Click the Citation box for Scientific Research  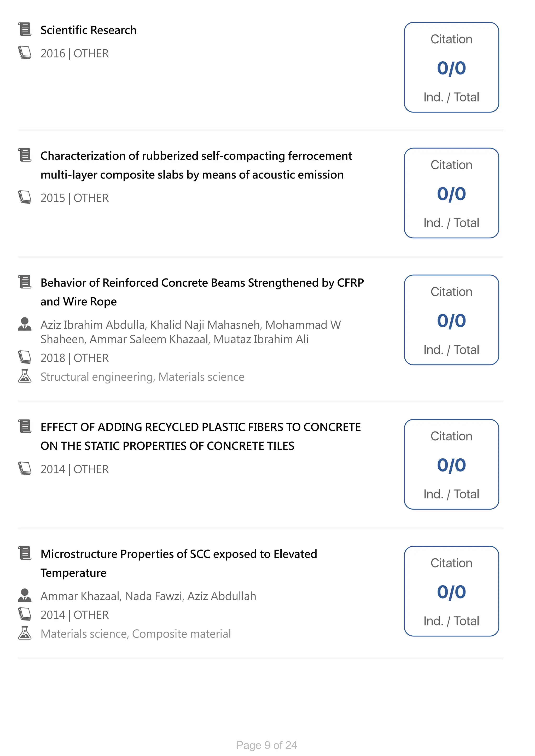pos(451,68)
